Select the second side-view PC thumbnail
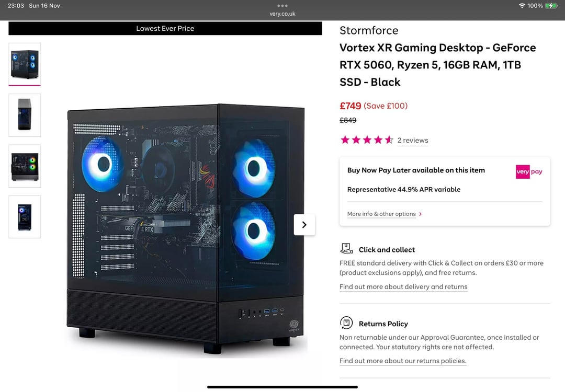 tap(25, 115)
